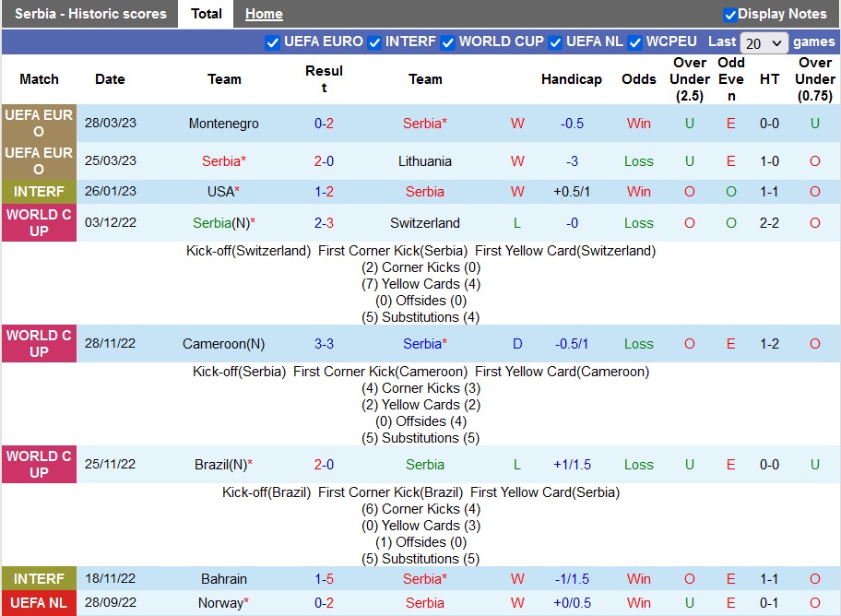Click the Lithuania team name
Viewport: 841px width, 616px height.
[425, 160]
